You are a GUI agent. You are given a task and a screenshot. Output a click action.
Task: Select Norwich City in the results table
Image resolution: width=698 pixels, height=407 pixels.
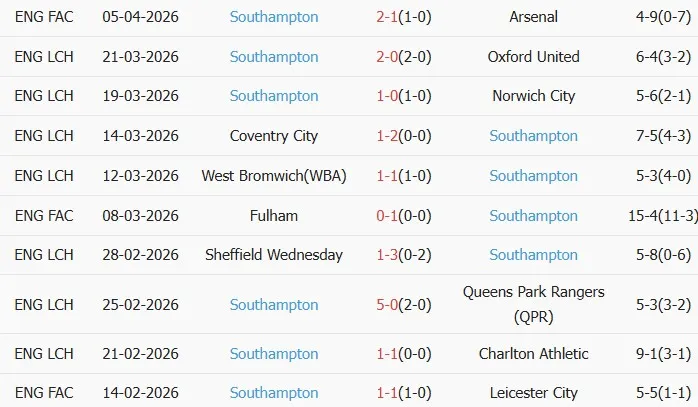pyautogui.click(x=533, y=96)
